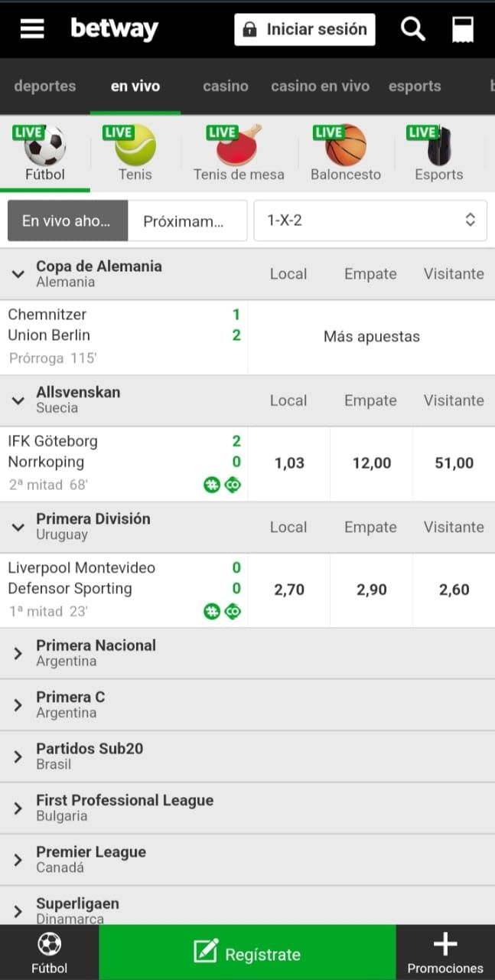Expand the Premier League Canadá section
The height and width of the screenshot is (980, 495).
[x=18, y=860]
